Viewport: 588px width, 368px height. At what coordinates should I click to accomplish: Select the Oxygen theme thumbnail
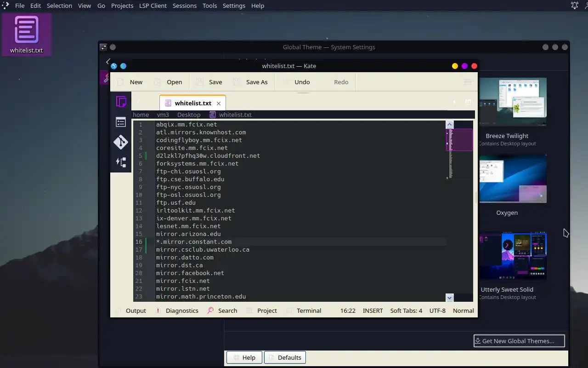tap(513, 178)
